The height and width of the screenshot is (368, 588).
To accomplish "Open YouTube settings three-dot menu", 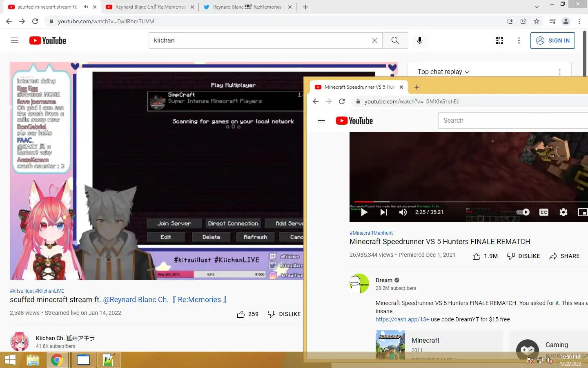I will point(519,40).
